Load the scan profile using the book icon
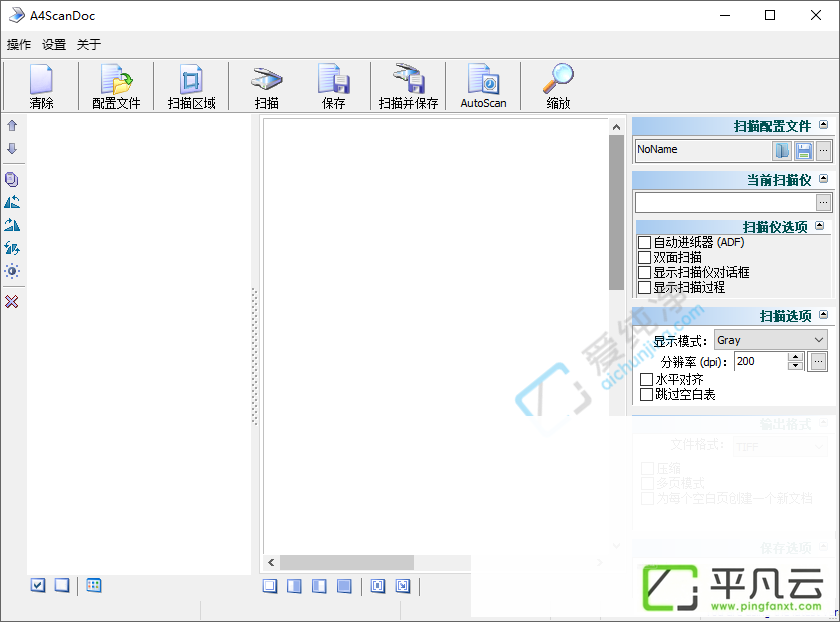 782,151
